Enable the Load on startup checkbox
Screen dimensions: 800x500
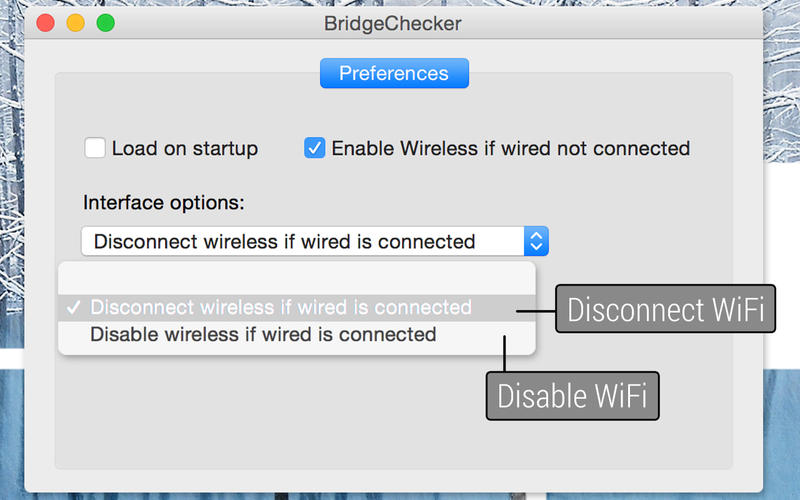coord(95,148)
